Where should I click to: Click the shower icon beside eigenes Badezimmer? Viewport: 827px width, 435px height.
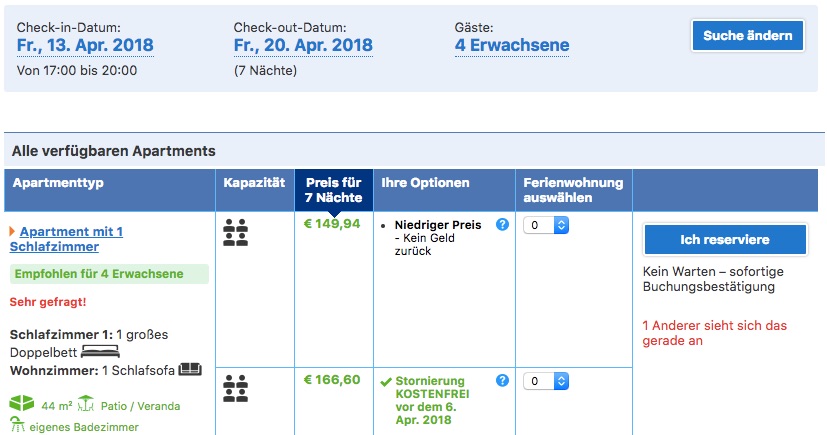pyautogui.click(x=17, y=425)
